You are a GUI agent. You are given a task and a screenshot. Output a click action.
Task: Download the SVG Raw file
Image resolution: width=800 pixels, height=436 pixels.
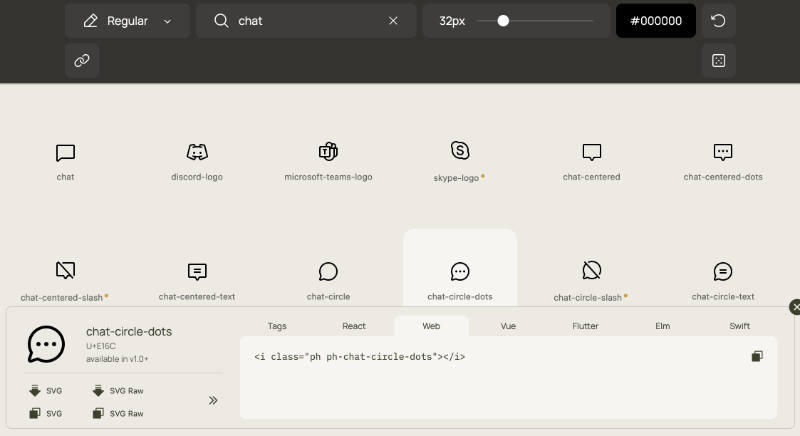pos(118,391)
